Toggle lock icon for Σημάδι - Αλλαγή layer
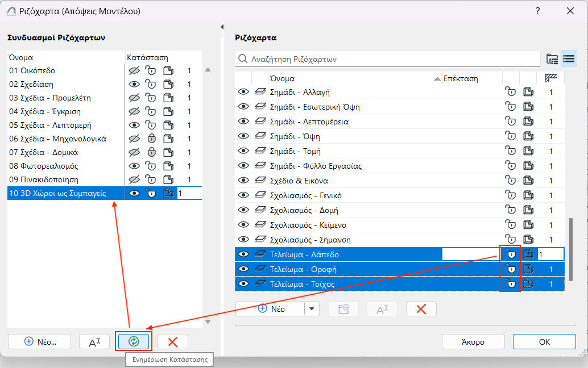 click(510, 92)
